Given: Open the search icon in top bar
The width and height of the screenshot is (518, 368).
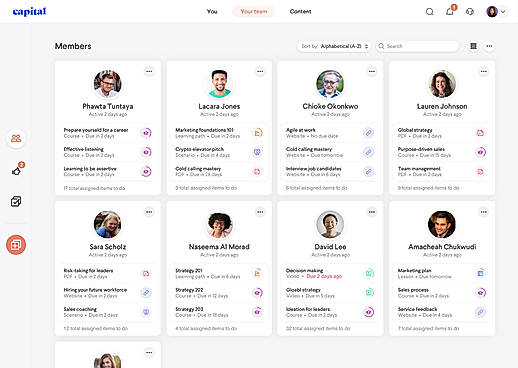Looking at the screenshot, I should [x=430, y=12].
